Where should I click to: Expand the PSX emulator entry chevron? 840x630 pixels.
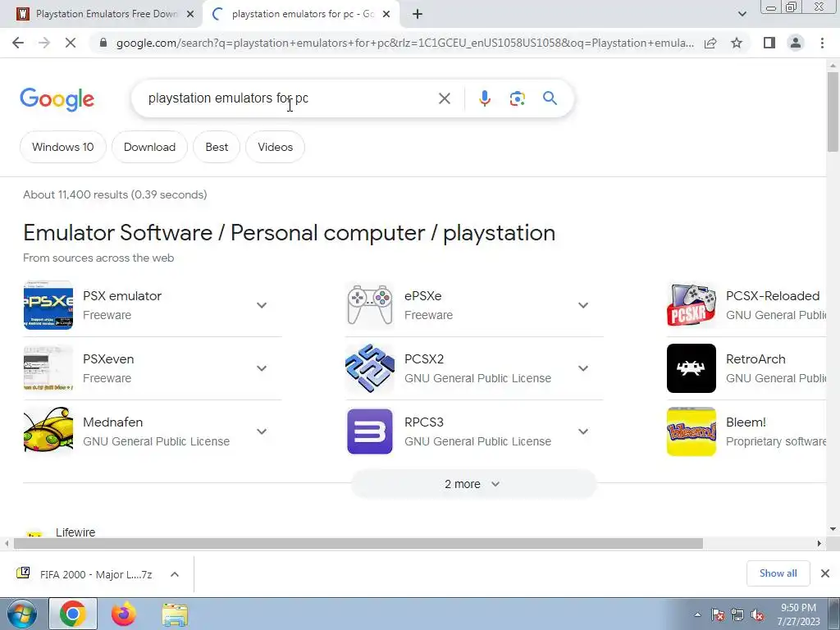point(262,305)
